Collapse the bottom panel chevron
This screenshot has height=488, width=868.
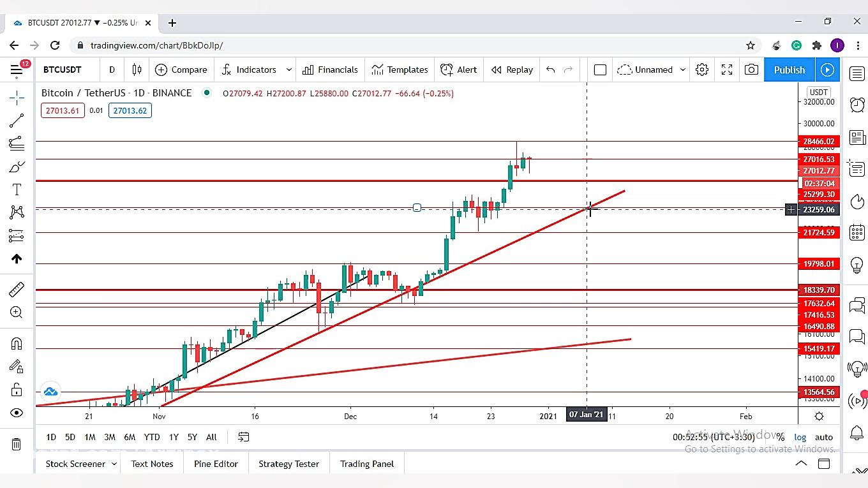click(x=801, y=464)
